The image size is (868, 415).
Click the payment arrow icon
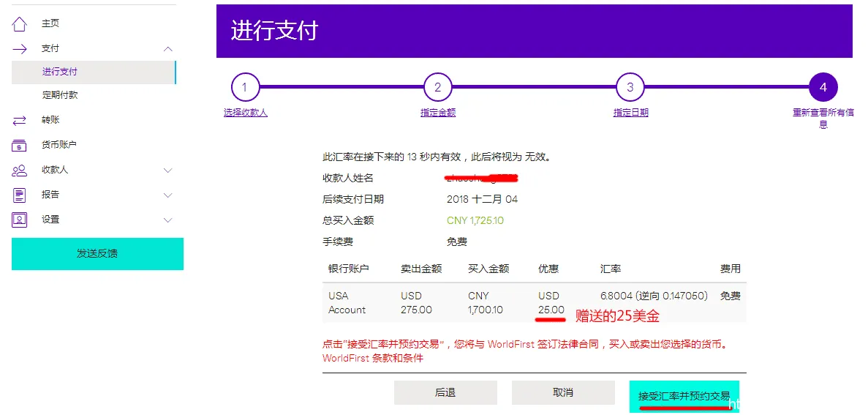[19, 49]
